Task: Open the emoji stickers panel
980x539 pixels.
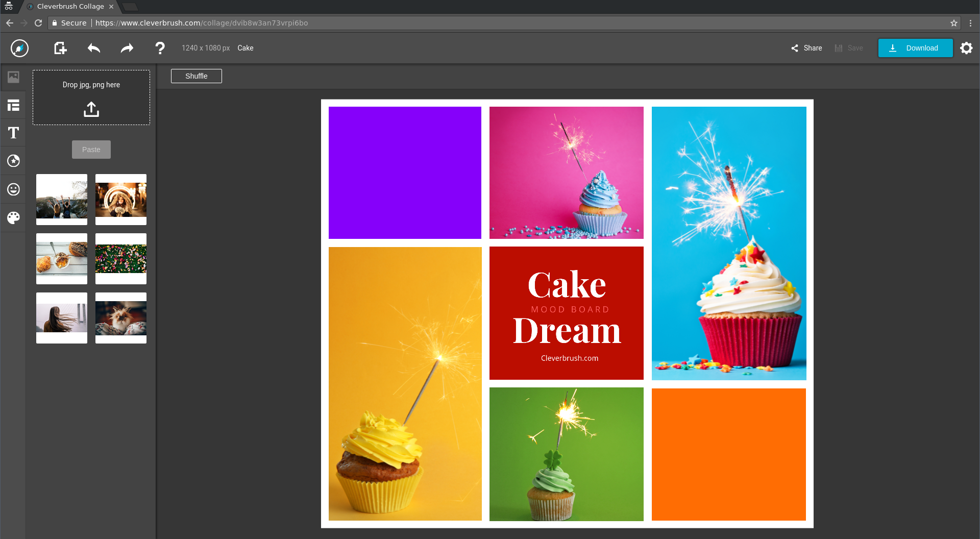Action: coord(13,189)
